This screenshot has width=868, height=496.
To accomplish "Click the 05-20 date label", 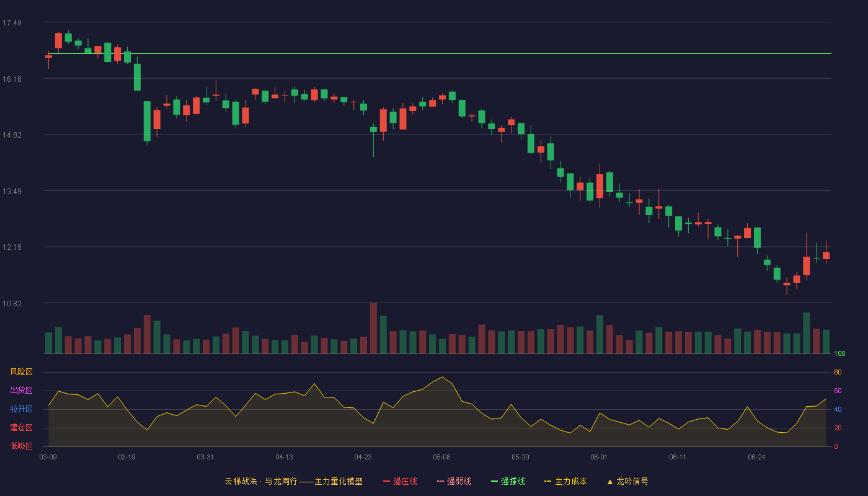I will pyautogui.click(x=520, y=457).
